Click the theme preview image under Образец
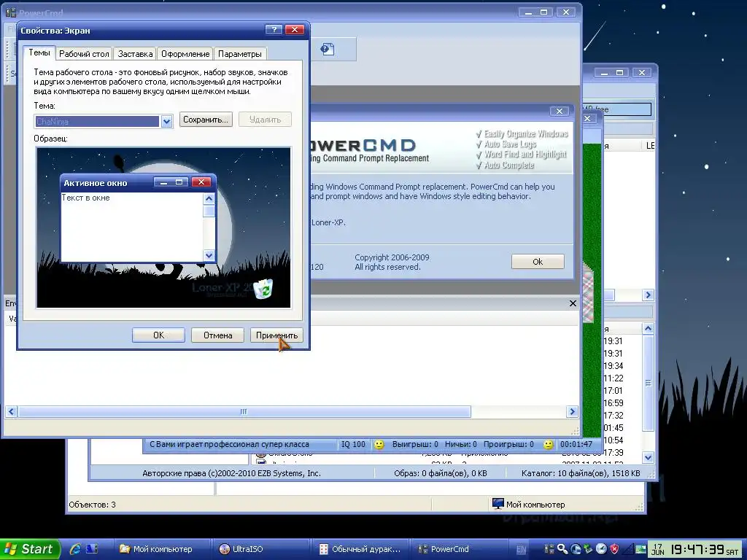This screenshot has width=747, height=560. [163, 227]
